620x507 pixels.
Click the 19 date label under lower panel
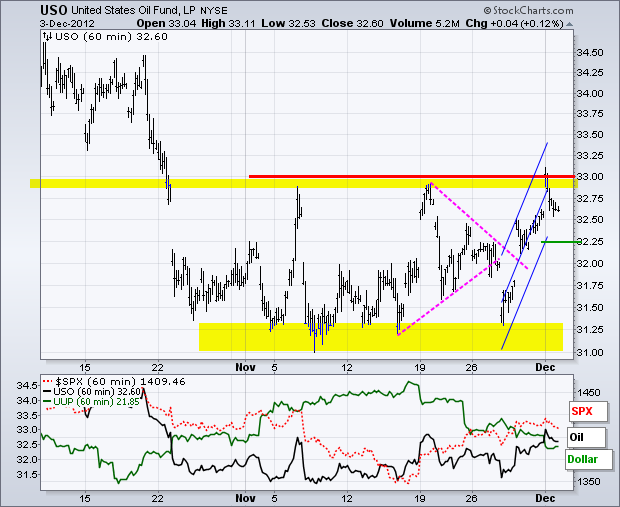(x=420, y=498)
